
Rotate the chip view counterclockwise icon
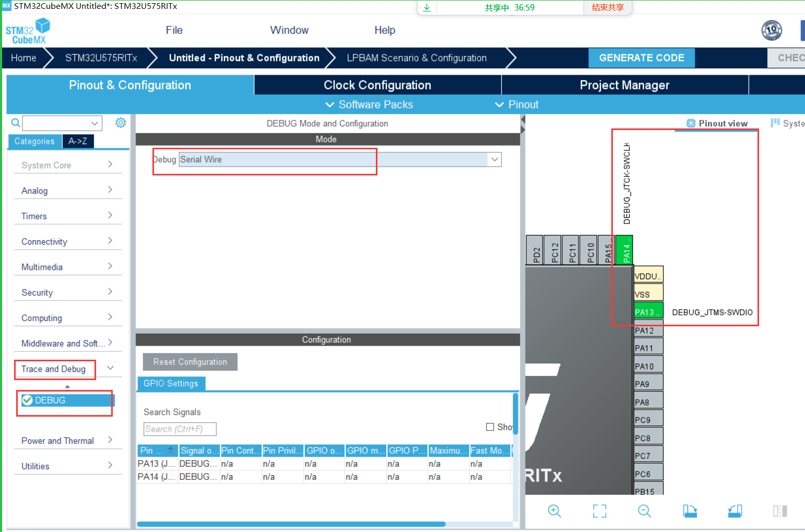pyautogui.click(x=735, y=511)
